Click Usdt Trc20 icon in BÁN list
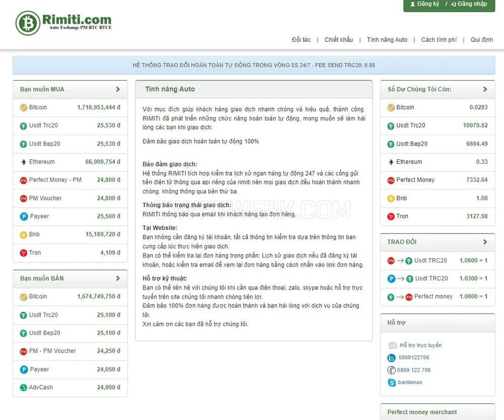Viewport: 504px width, 420px height. [24, 315]
